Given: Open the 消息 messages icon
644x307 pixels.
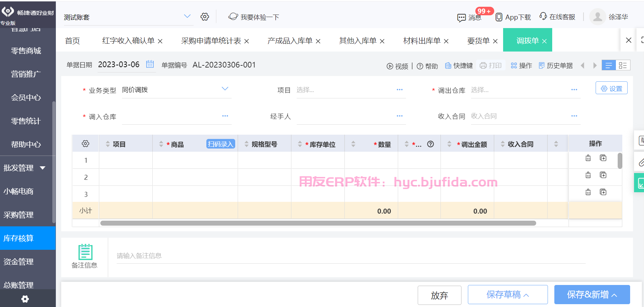Looking at the screenshot, I should (x=461, y=17).
